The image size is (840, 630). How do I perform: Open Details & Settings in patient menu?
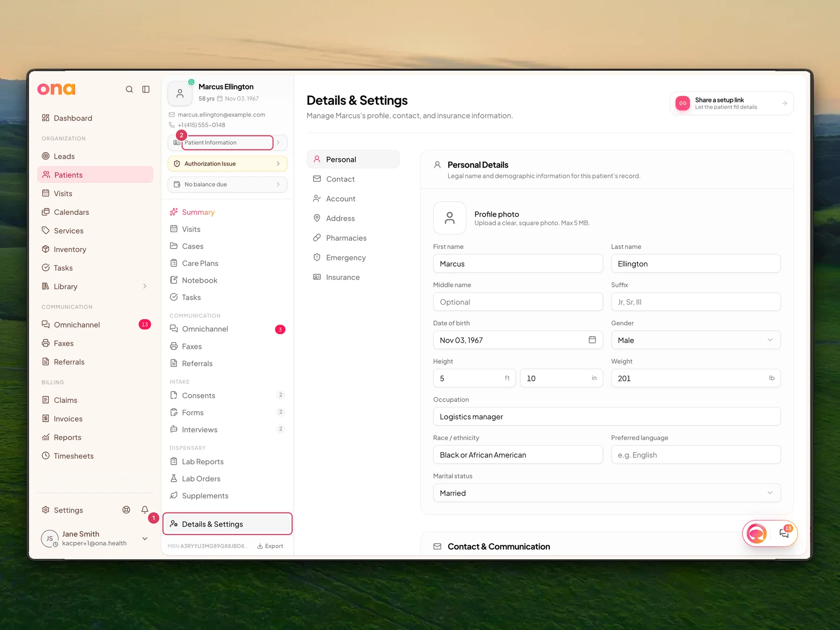(x=228, y=524)
